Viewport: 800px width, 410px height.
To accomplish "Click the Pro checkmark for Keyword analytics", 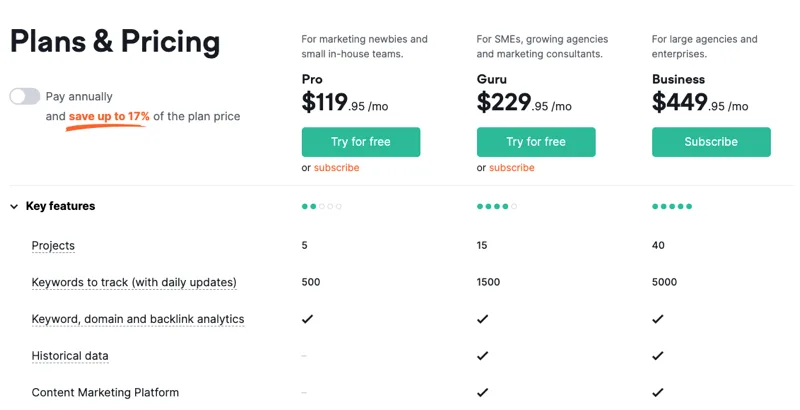I will pyautogui.click(x=307, y=319).
